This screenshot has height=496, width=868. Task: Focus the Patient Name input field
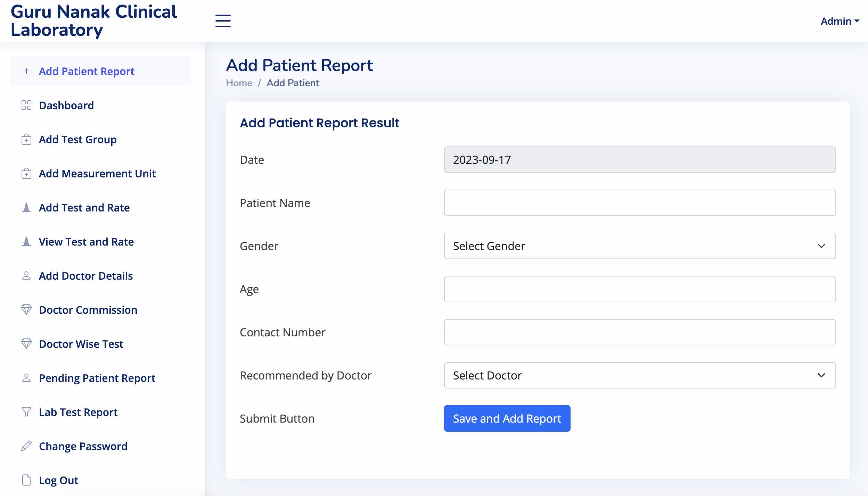point(639,203)
